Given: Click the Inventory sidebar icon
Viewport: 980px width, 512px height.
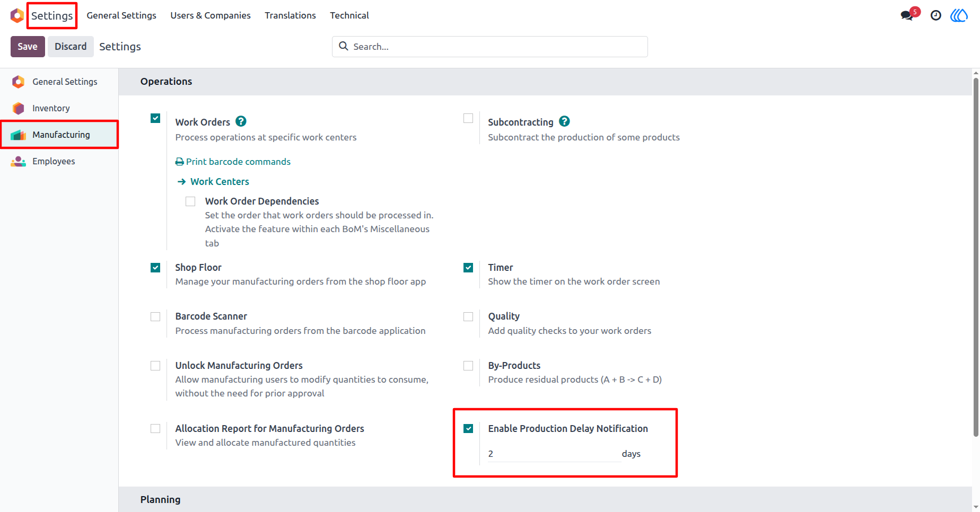Looking at the screenshot, I should point(19,108).
